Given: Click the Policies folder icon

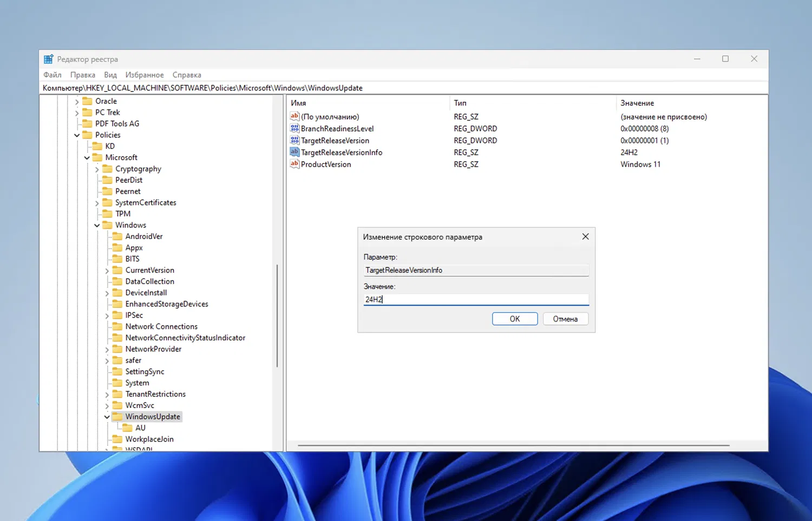Looking at the screenshot, I should 87,135.
